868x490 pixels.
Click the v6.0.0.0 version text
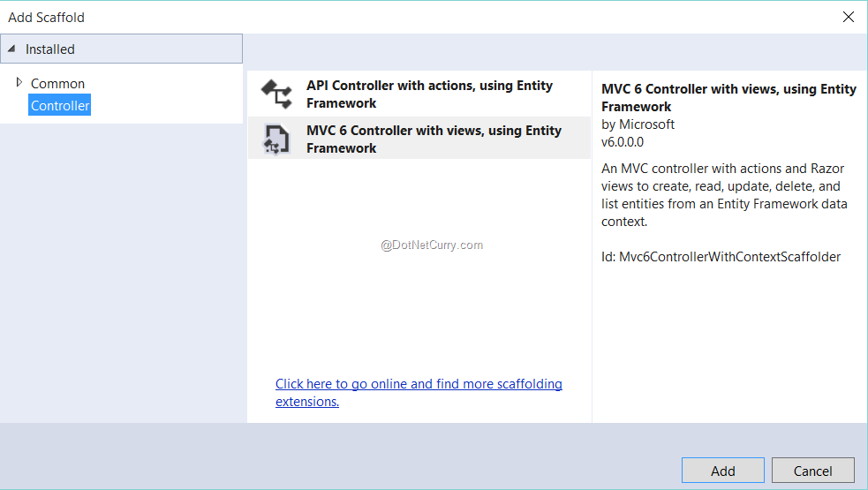point(623,142)
